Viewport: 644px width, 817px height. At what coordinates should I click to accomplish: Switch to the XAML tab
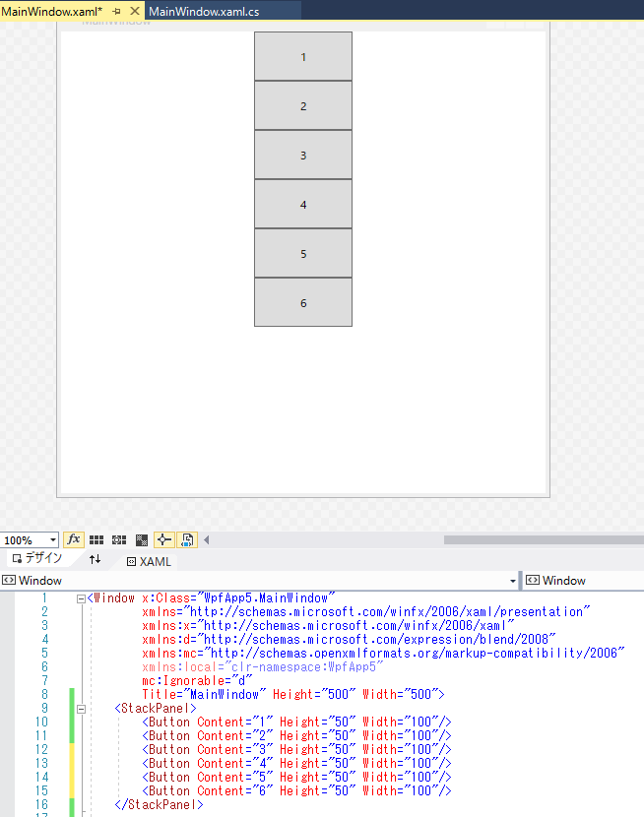pyautogui.click(x=149, y=562)
